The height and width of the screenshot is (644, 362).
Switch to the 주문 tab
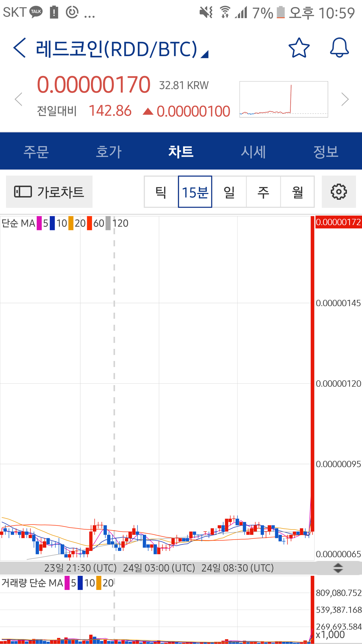[x=36, y=151]
